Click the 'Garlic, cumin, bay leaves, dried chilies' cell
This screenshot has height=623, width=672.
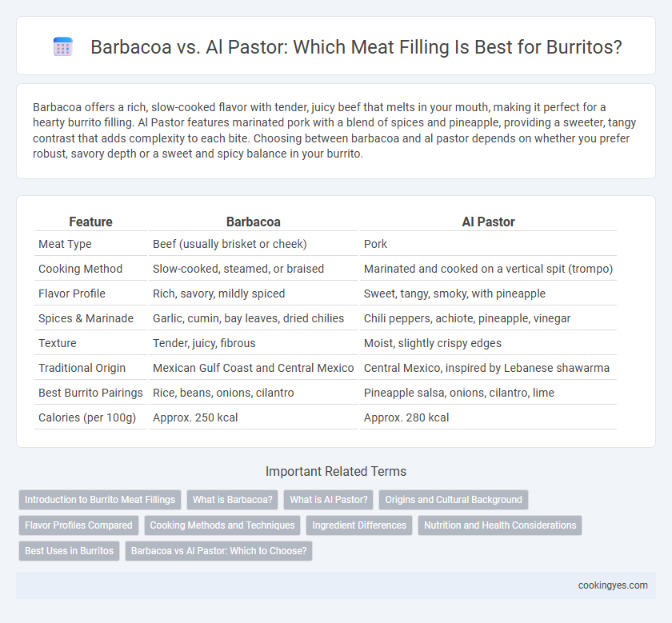254,318
